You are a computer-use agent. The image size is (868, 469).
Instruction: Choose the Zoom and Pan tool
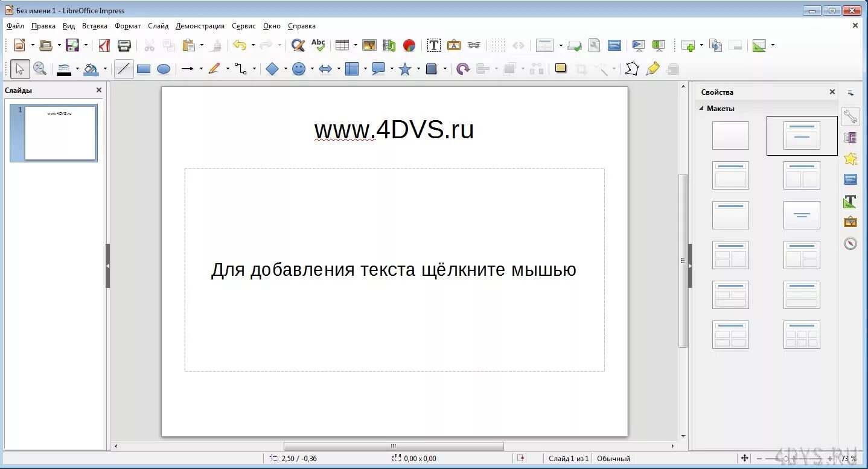[40, 69]
